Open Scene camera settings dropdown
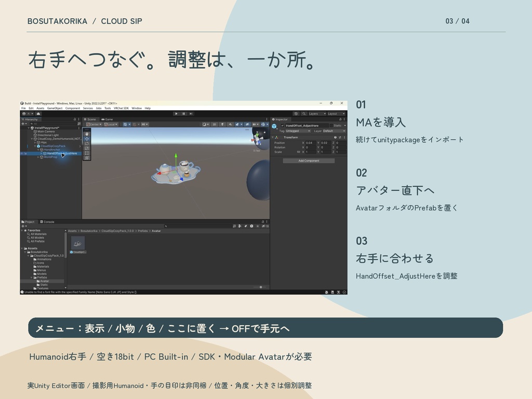532x399 pixels. click(255, 125)
